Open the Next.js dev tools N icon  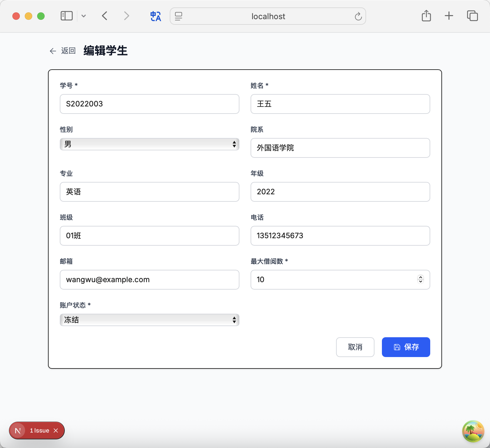18,430
